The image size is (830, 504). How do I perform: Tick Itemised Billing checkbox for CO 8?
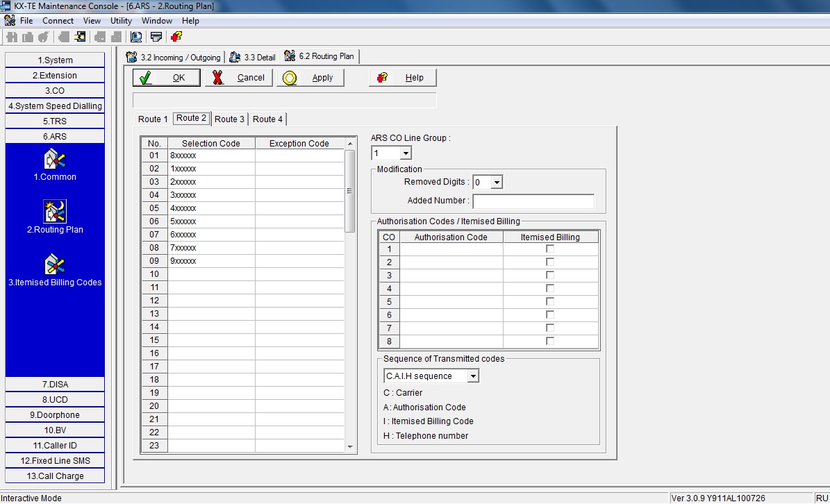coord(550,341)
